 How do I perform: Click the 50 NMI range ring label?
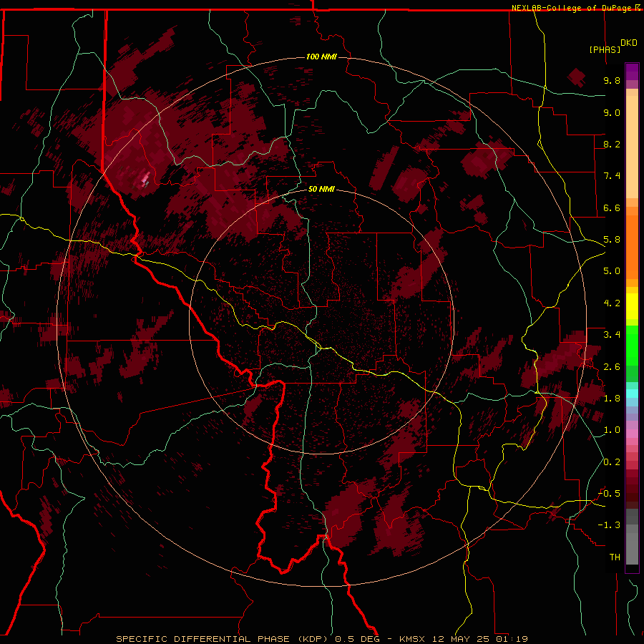321,189
